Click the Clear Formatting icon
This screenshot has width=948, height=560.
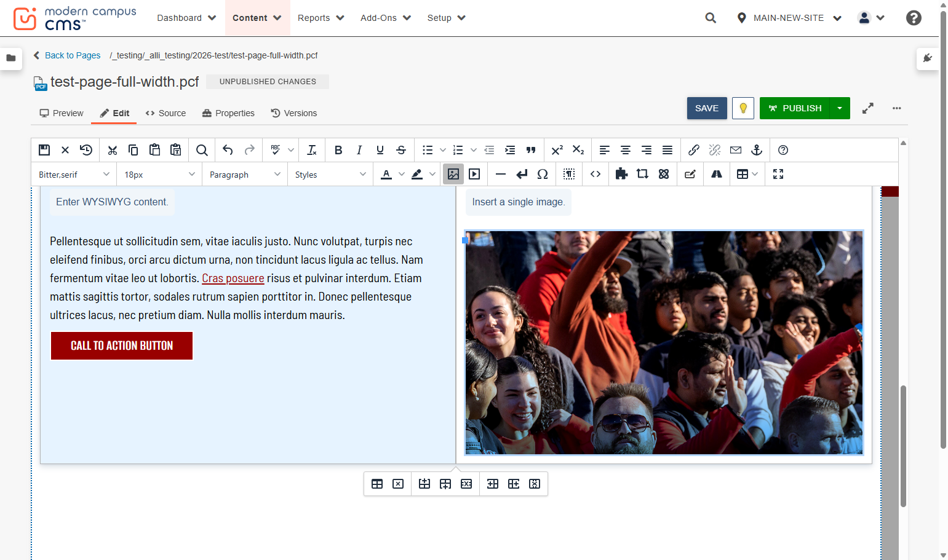pyautogui.click(x=312, y=150)
